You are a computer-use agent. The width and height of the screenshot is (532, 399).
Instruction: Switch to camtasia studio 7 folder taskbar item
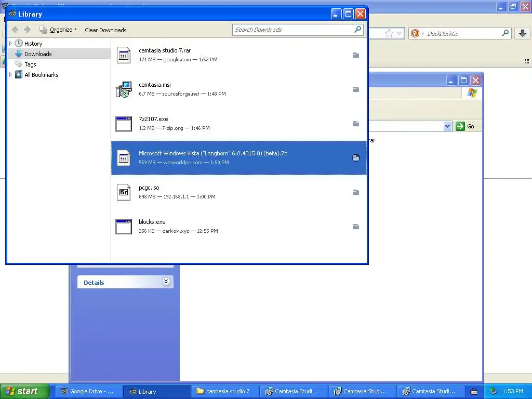pyautogui.click(x=225, y=392)
